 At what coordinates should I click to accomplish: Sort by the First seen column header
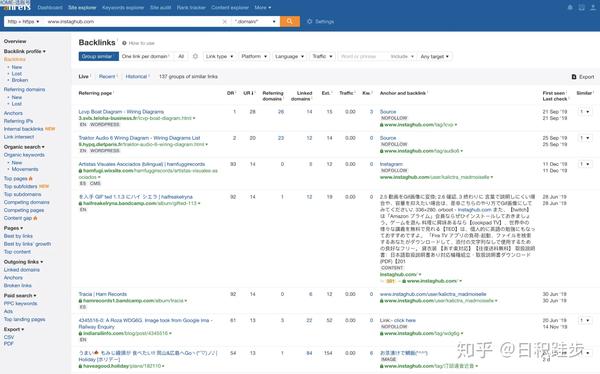554,93
